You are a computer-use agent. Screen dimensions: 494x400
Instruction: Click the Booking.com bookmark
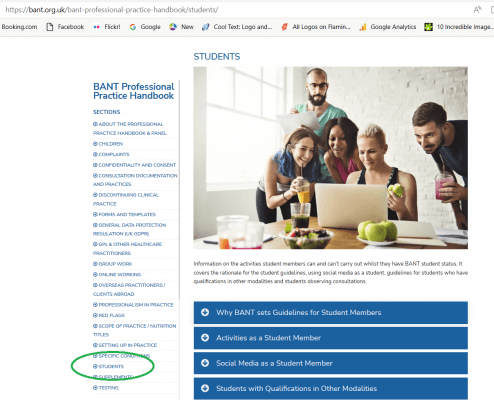[19, 27]
